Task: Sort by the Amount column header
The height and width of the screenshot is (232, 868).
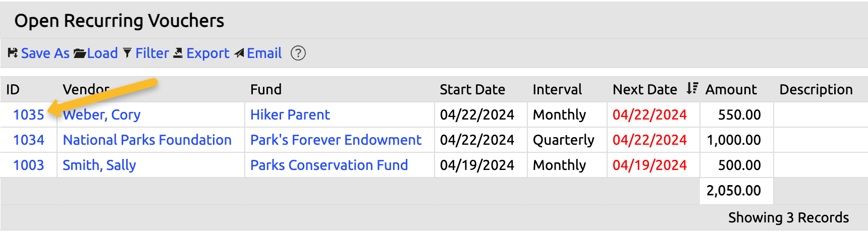Action: click(731, 90)
